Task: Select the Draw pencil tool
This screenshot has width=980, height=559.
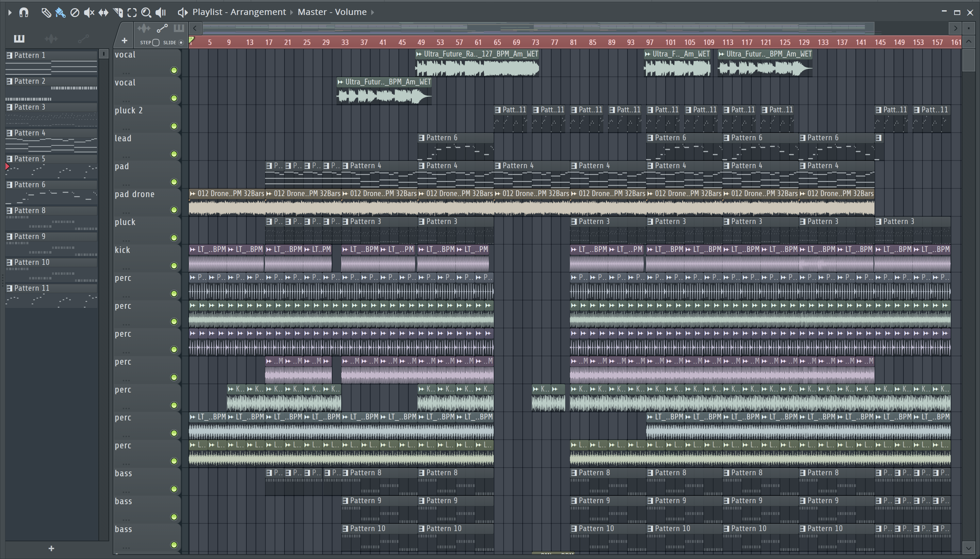Action: tap(46, 13)
